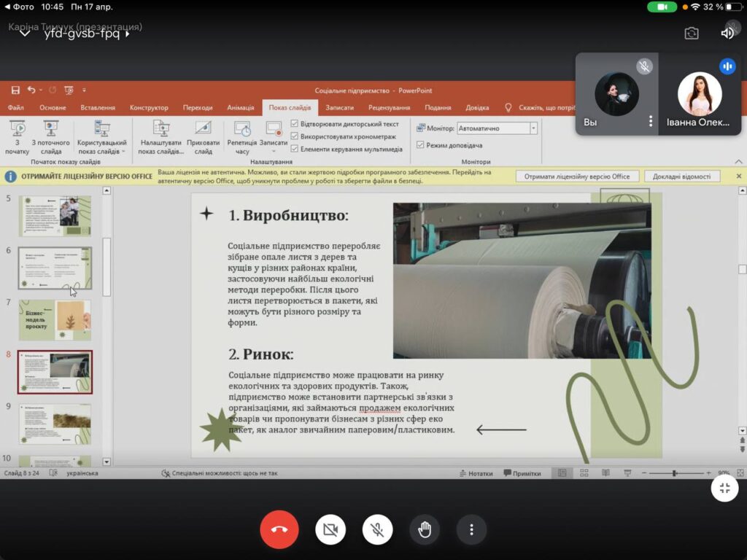
Task: Select slide 7 thumbnail in the panel
Action: tap(55, 319)
